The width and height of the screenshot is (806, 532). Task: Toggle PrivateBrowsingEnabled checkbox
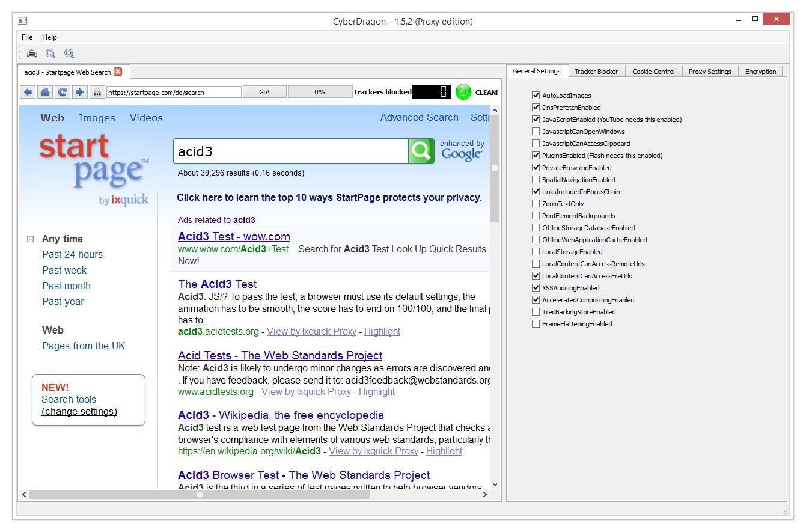tap(536, 168)
